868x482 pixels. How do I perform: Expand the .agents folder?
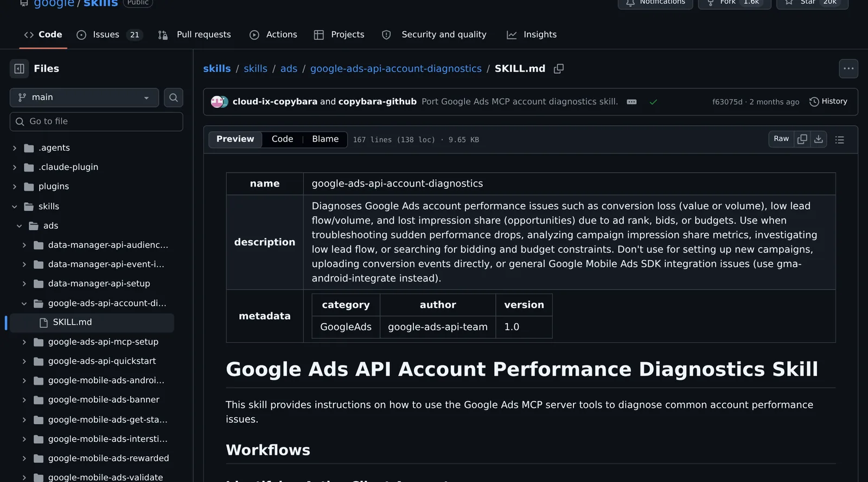pyautogui.click(x=15, y=148)
